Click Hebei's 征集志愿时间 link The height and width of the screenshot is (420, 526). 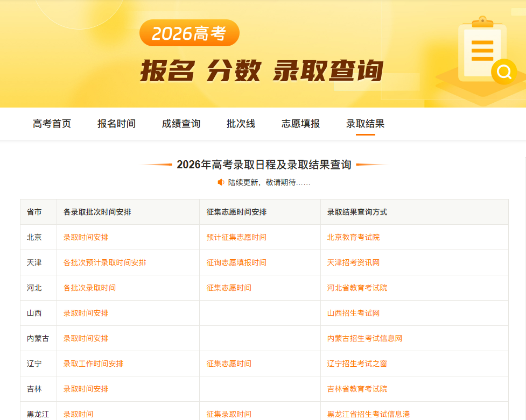(229, 288)
